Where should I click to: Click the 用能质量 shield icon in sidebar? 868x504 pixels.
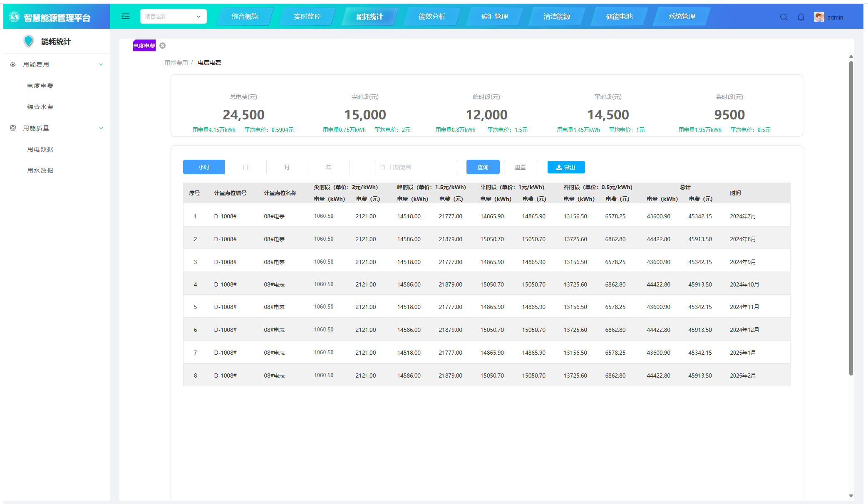[x=13, y=128]
